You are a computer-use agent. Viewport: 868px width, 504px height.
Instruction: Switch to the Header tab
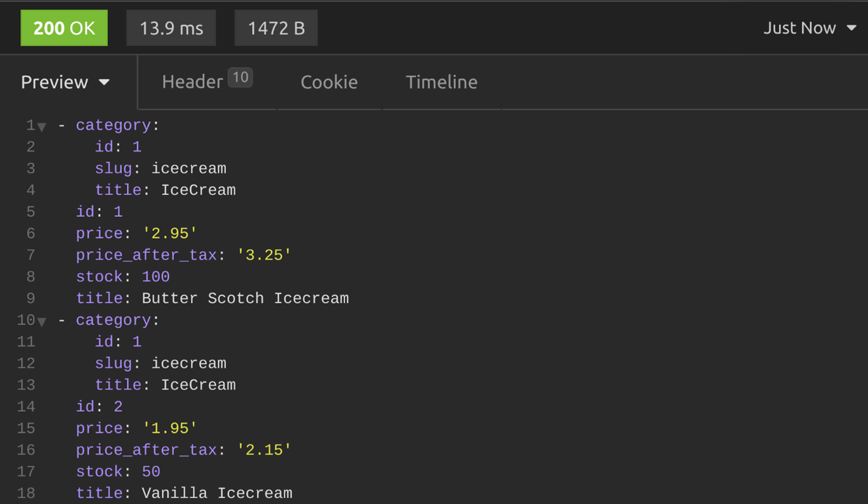pos(193,82)
